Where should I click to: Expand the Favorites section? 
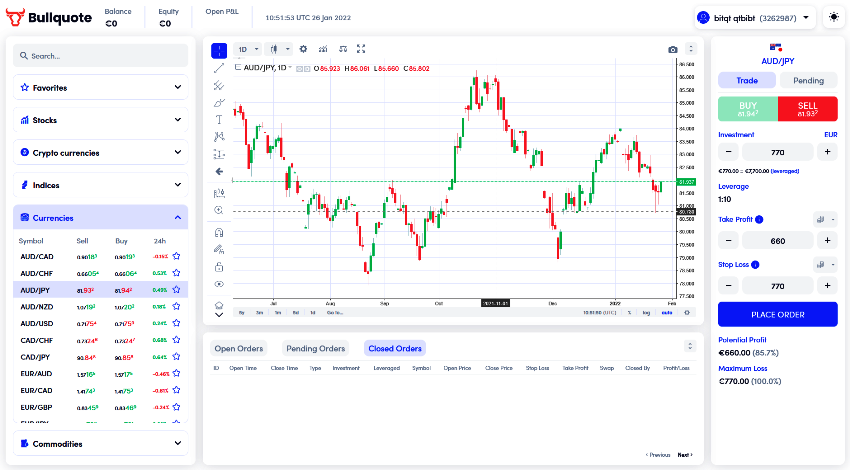[100, 87]
